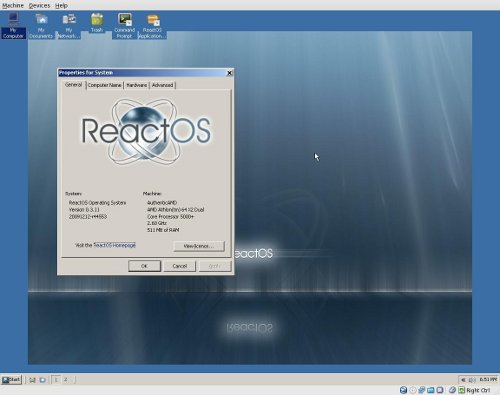
Task: Dismiss dialog with Cancel button
Action: [180, 266]
